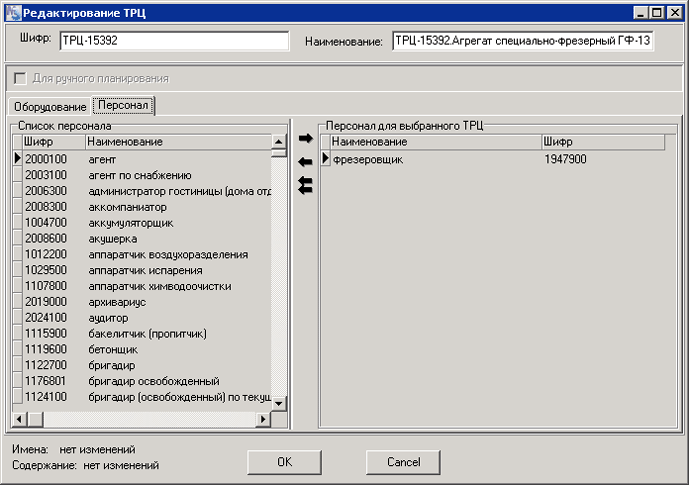The height and width of the screenshot is (485, 689).
Task: Click the double-arrow swap icon
Action: pyautogui.click(x=305, y=185)
